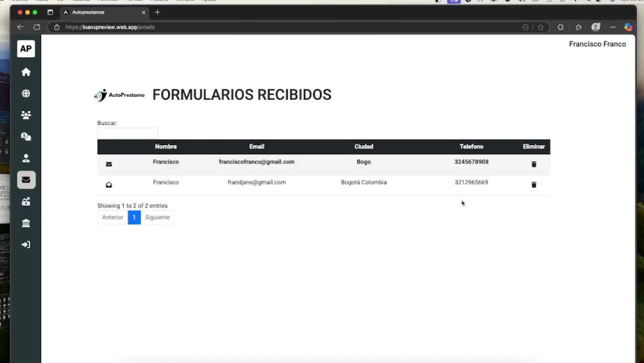Select frandjans@gmail.com email cell
The height and width of the screenshot is (363, 644).
[257, 182]
